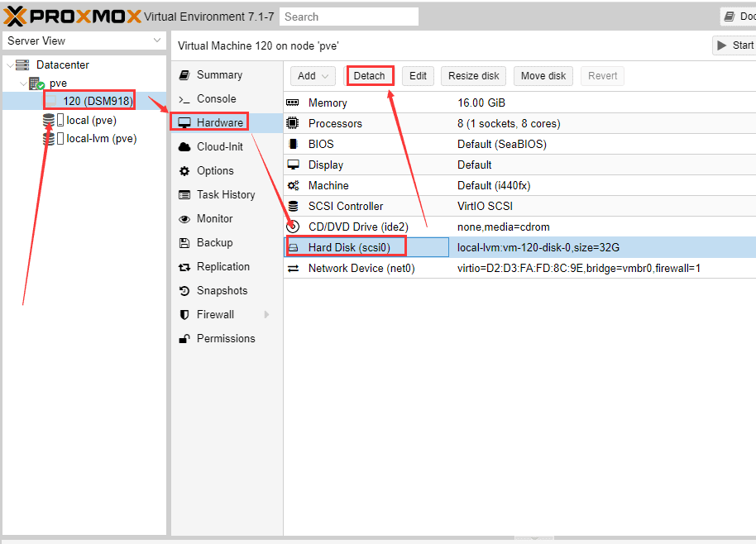Click the Resize disk button
Image resolution: width=756 pixels, height=544 pixels.
pos(473,76)
